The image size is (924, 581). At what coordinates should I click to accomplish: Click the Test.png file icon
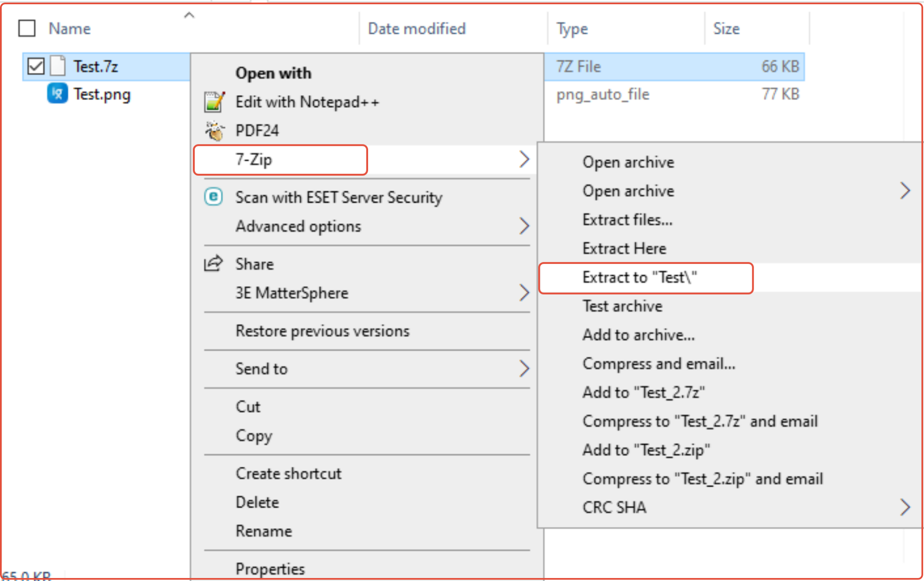pyautogui.click(x=58, y=94)
